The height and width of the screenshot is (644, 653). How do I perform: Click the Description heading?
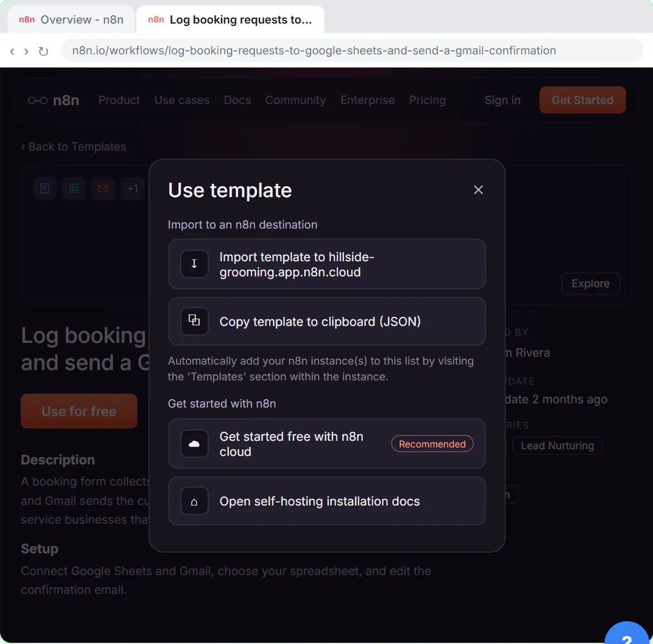(58, 460)
